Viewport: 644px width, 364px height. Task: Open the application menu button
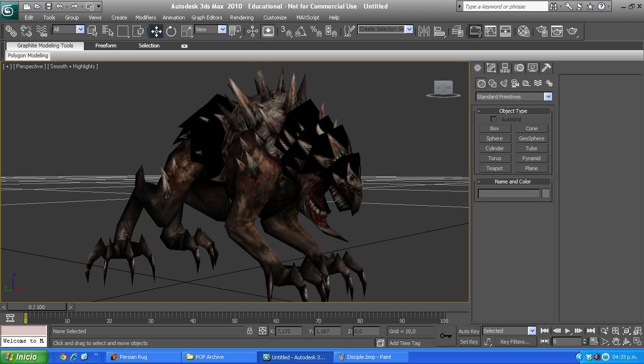9,10
